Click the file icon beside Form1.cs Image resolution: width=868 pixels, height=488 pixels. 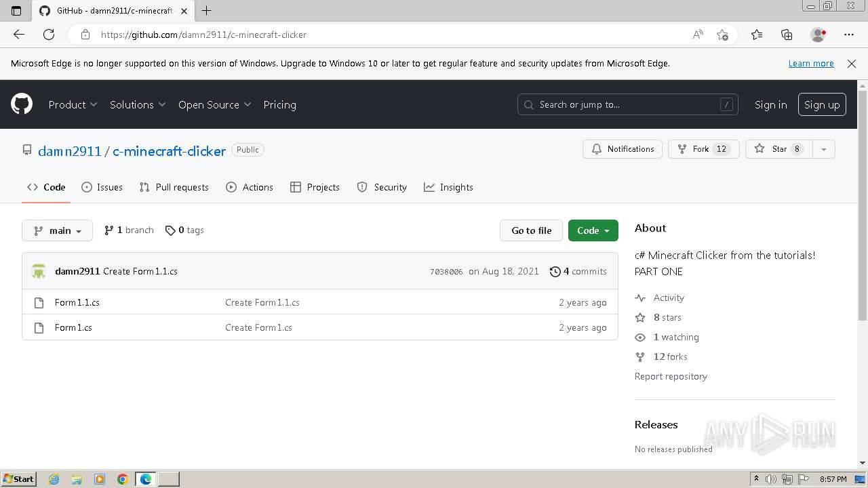[39, 327]
